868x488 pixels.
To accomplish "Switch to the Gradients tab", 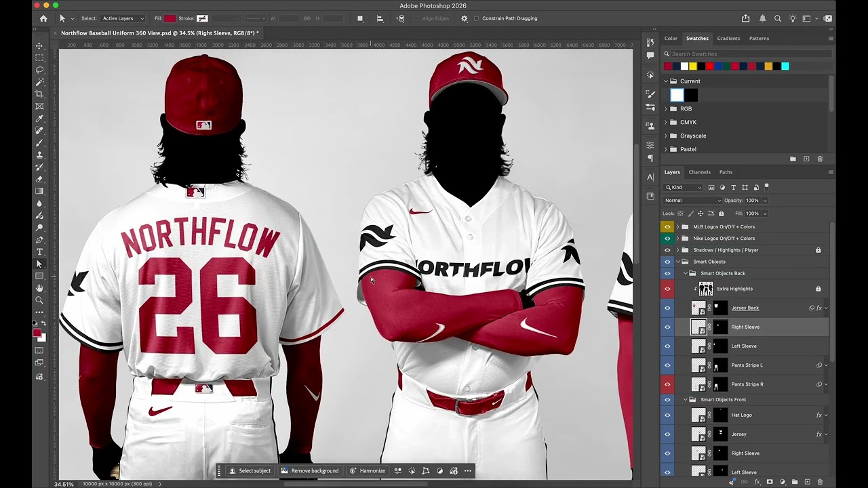I will 728,38.
